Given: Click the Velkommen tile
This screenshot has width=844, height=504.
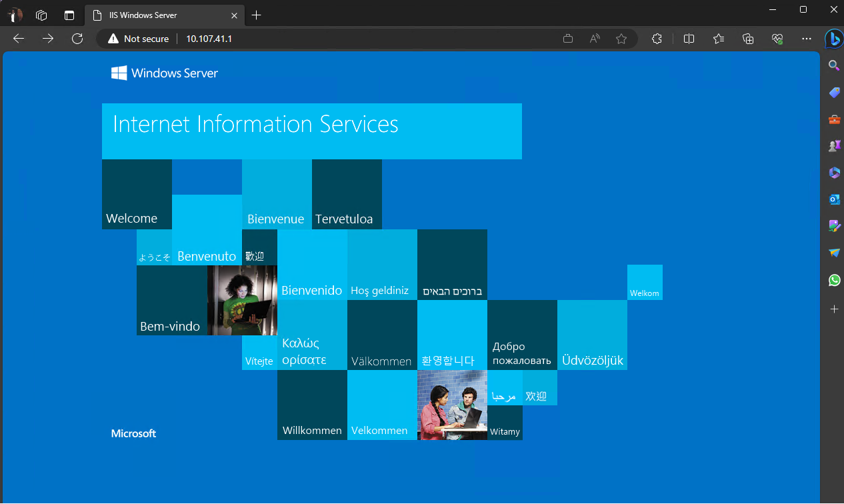Looking at the screenshot, I should tap(382, 405).
